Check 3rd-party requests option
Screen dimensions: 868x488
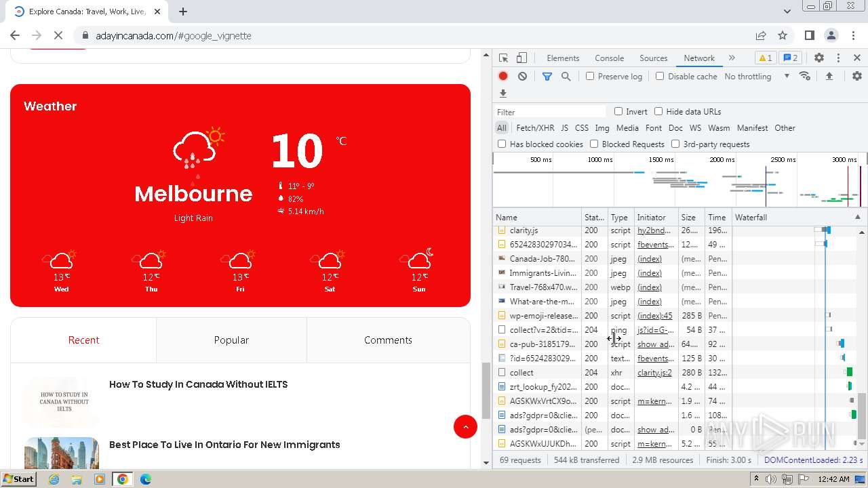[x=675, y=144]
